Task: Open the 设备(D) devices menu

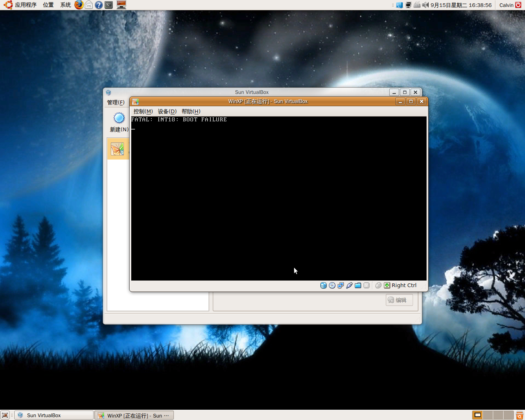Action: 167,112
